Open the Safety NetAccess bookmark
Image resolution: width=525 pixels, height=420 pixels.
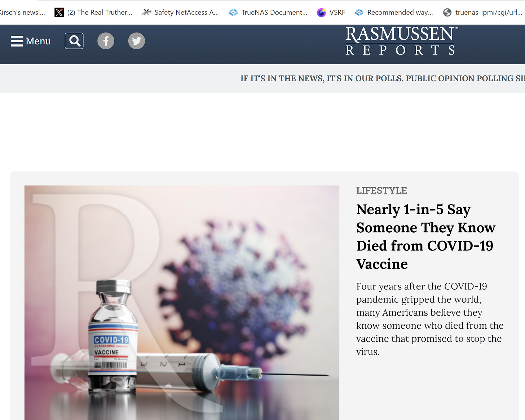[x=181, y=12]
